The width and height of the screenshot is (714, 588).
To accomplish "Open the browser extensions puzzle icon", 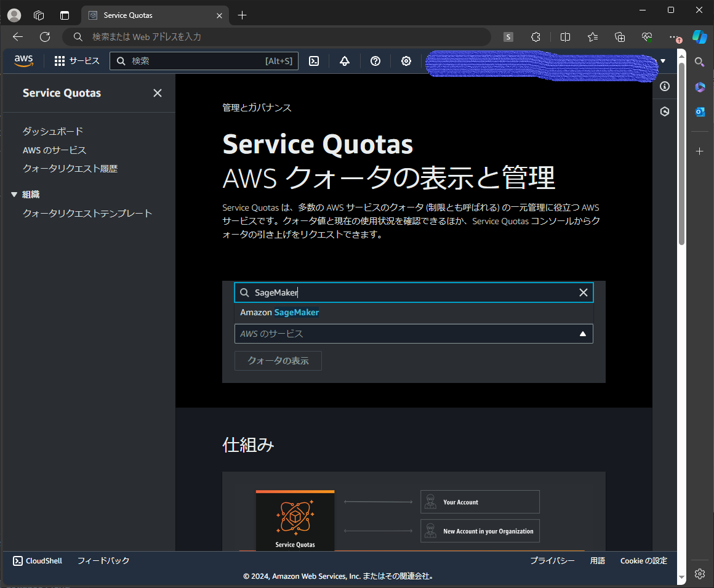I will pyautogui.click(x=536, y=37).
